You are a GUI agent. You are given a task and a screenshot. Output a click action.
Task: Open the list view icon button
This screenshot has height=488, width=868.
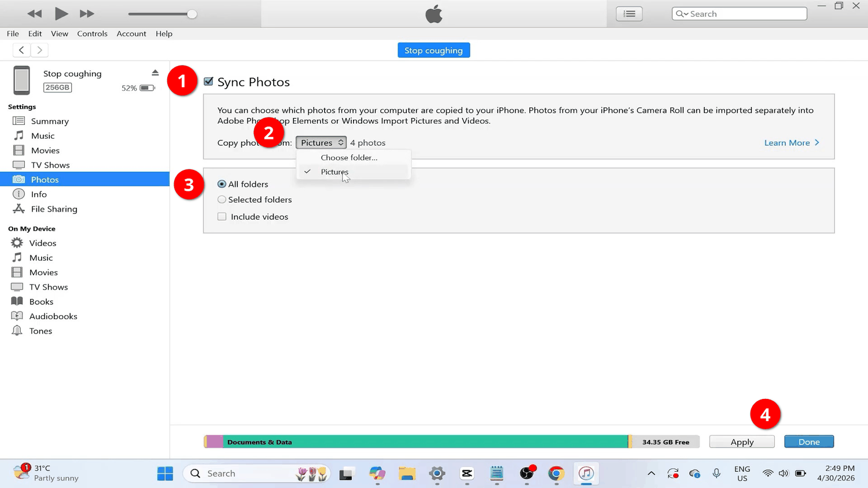click(x=629, y=14)
